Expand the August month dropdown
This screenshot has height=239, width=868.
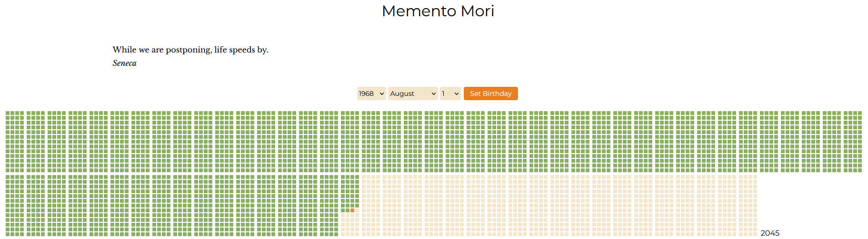tap(412, 94)
